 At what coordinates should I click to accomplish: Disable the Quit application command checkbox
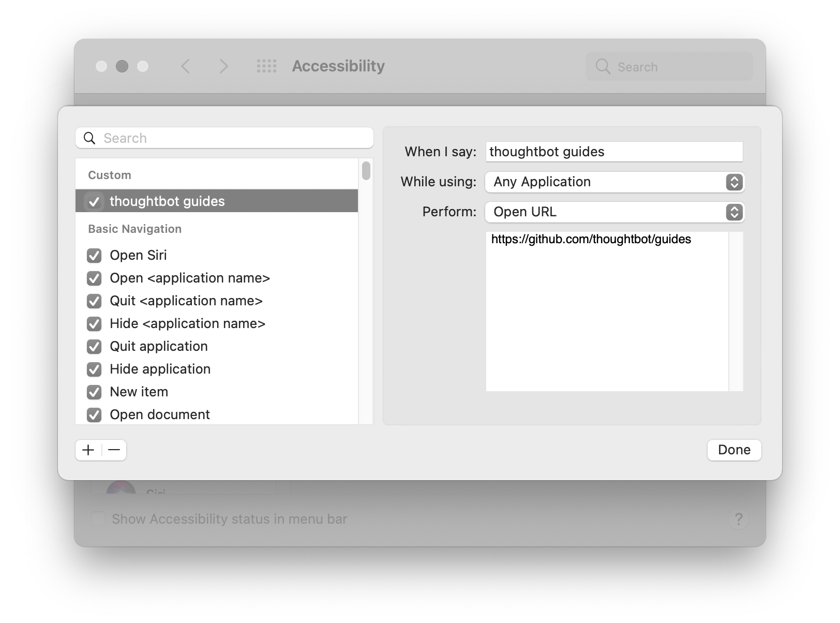[x=94, y=347]
